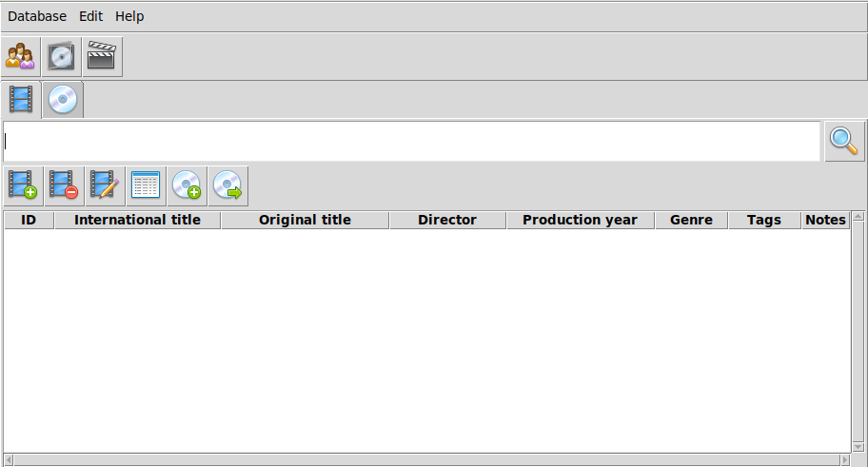868x467 pixels.
Task: Edit film with the pencil icon
Action: pos(106,185)
